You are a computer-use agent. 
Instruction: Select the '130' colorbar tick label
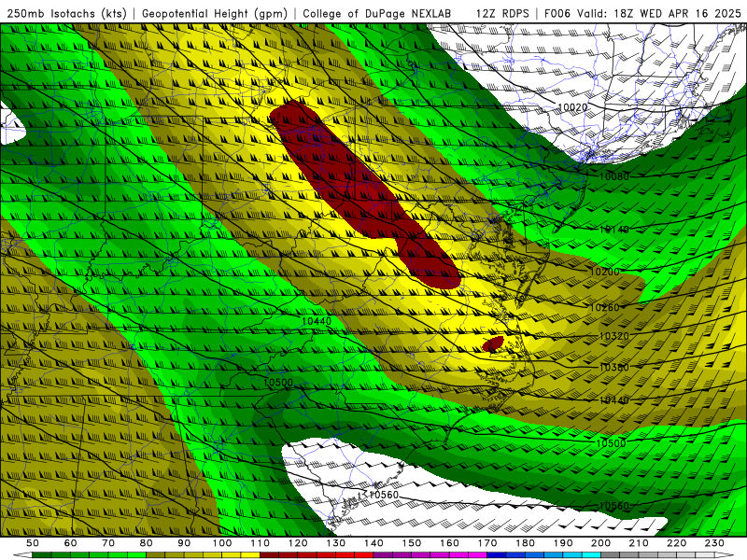[336, 543]
